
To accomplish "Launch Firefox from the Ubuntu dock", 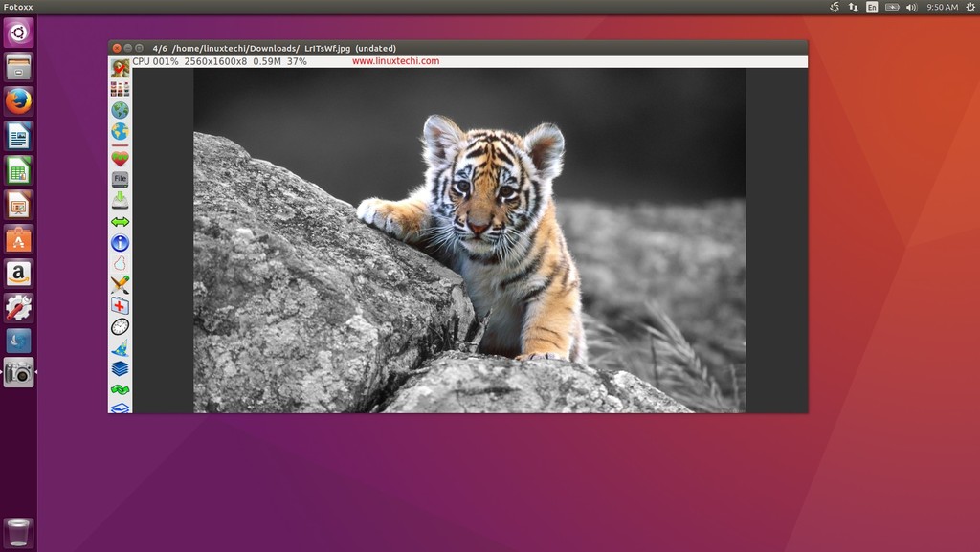I will tap(19, 101).
